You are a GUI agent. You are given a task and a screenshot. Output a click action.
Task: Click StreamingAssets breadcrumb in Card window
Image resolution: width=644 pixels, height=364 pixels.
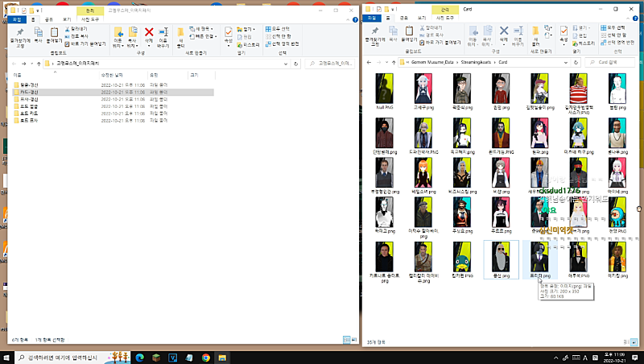(x=476, y=62)
